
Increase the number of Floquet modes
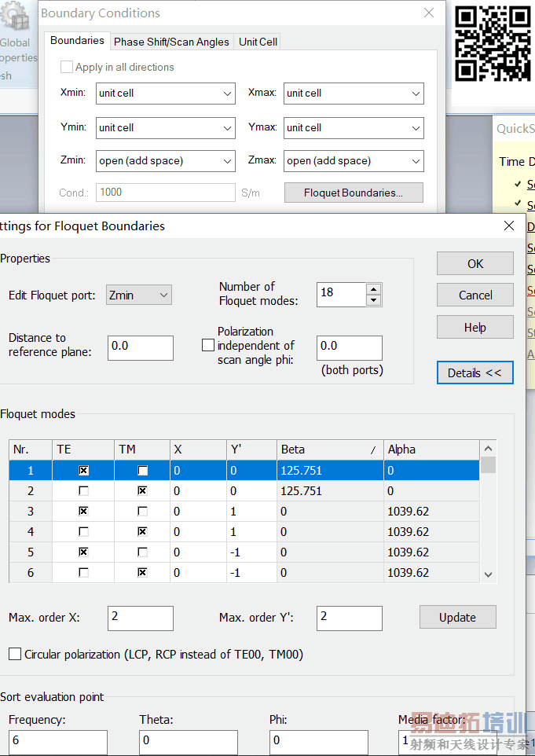click(373, 289)
